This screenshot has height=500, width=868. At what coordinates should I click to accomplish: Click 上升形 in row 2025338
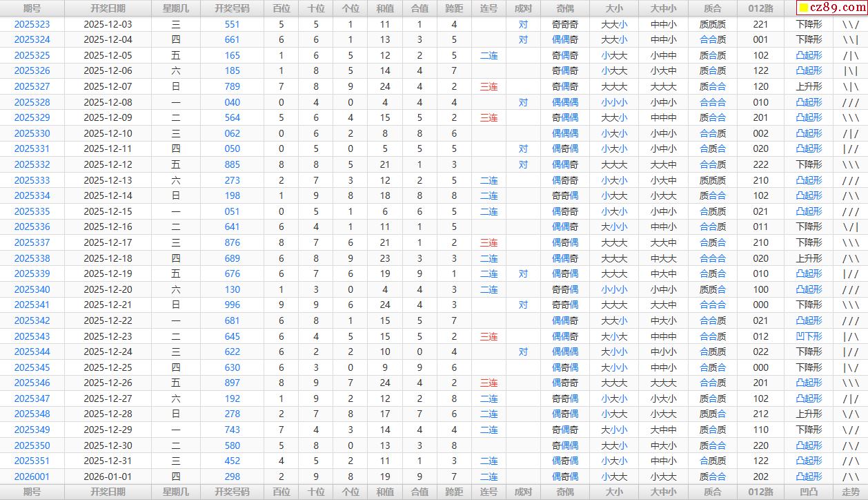point(809,258)
